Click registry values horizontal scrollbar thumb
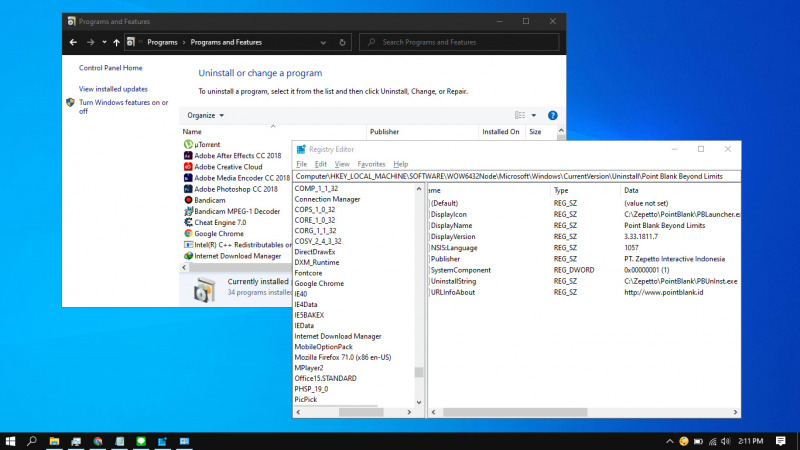 pos(515,412)
